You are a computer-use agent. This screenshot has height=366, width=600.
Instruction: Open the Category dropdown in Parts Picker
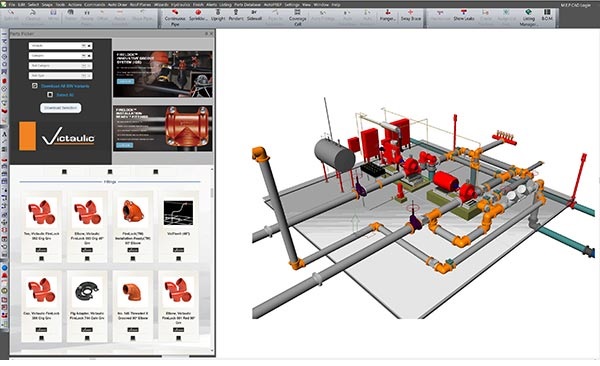tap(60, 56)
